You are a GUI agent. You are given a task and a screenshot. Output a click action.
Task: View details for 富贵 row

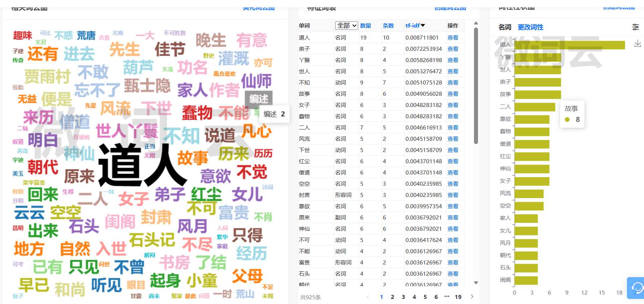click(453, 262)
